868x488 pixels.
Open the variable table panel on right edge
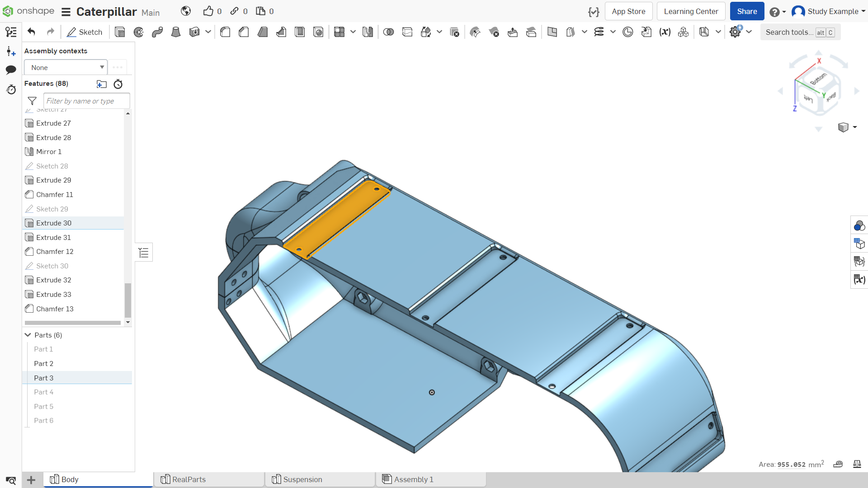click(x=859, y=279)
